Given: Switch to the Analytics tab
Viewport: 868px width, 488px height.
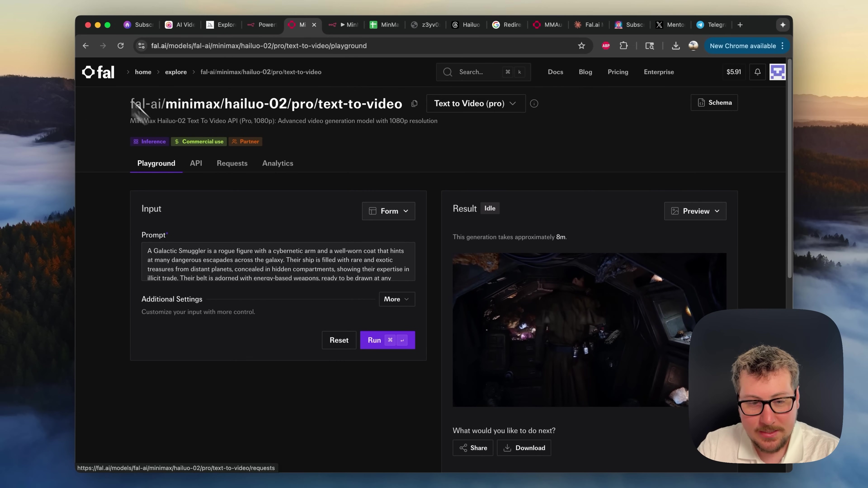Looking at the screenshot, I should tap(278, 163).
